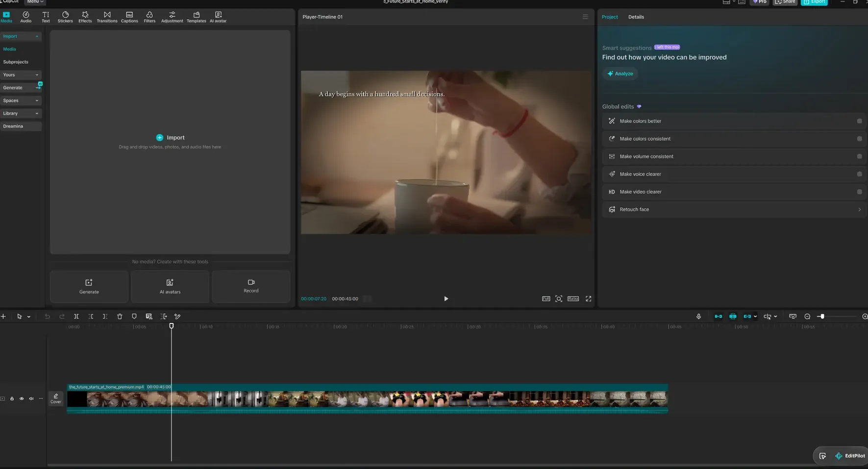This screenshot has height=469, width=868.
Task: Click the Undo arrow in timeline toolbar
Action: tap(47, 317)
